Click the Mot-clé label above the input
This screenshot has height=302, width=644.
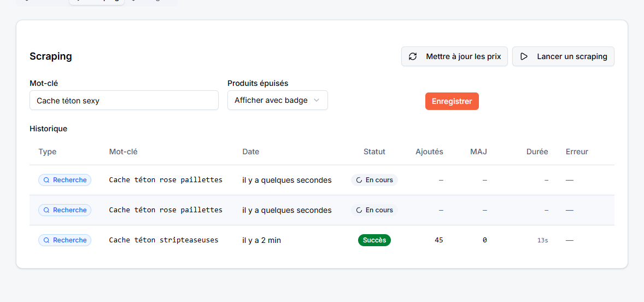pyautogui.click(x=44, y=83)
